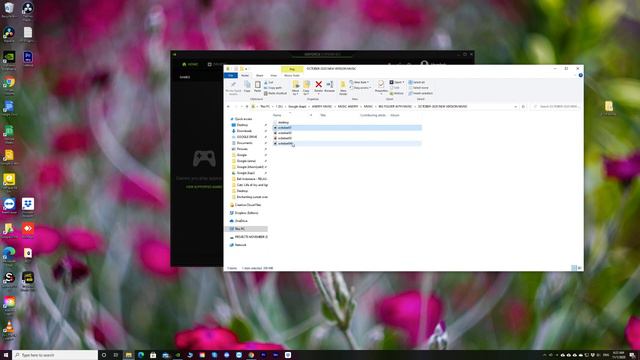This screenshot has width=640, height=360.
Task: Click the File Explorer taskbar icon
Action: (129, 355)
